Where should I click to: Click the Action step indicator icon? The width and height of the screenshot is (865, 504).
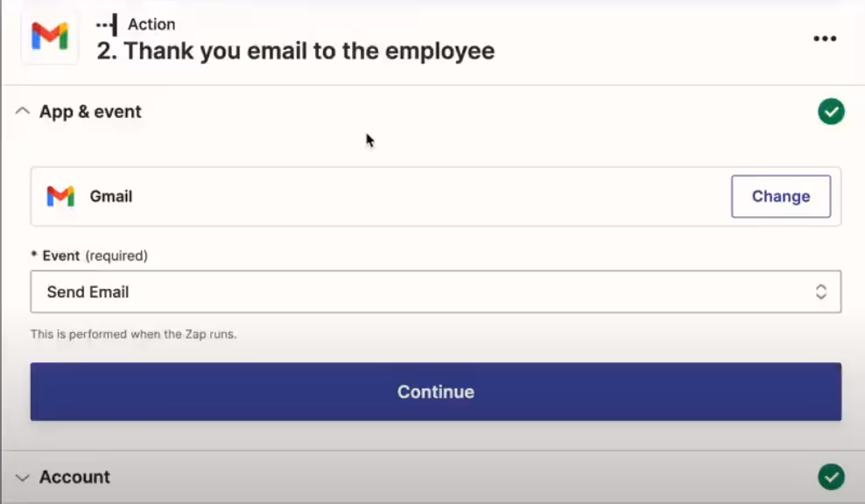coord(105,24)
